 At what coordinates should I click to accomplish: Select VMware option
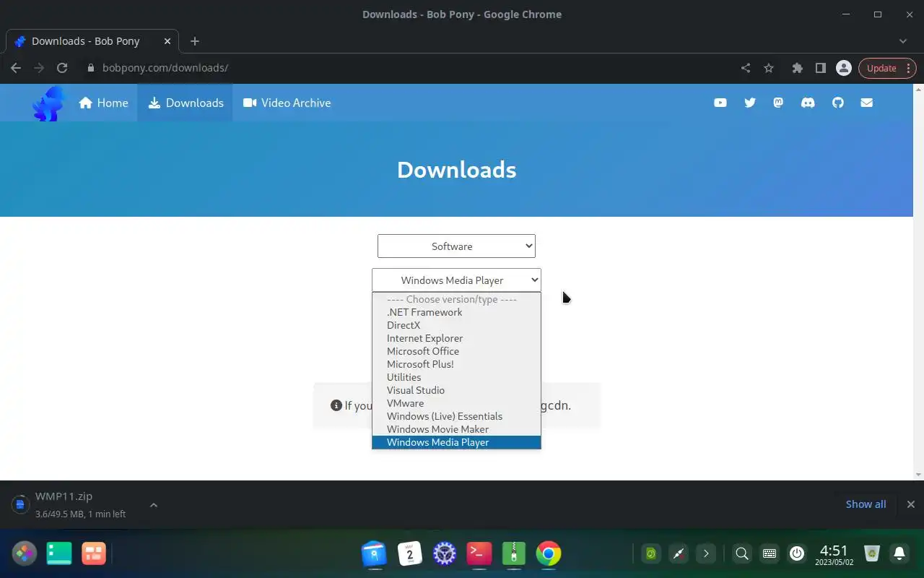(456, 403)
